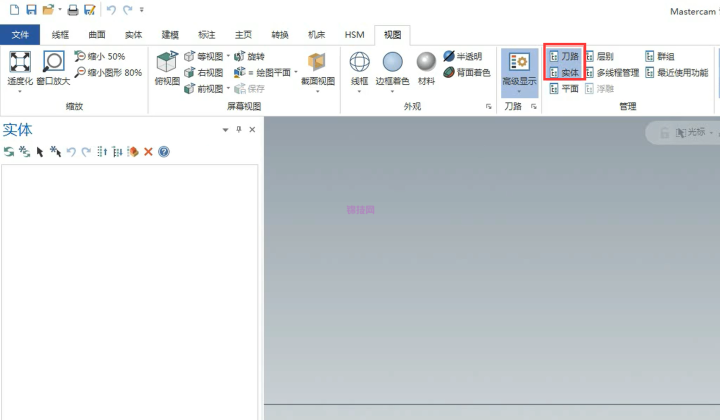Expand the 绘图平面 dropdown arrow

296,72
